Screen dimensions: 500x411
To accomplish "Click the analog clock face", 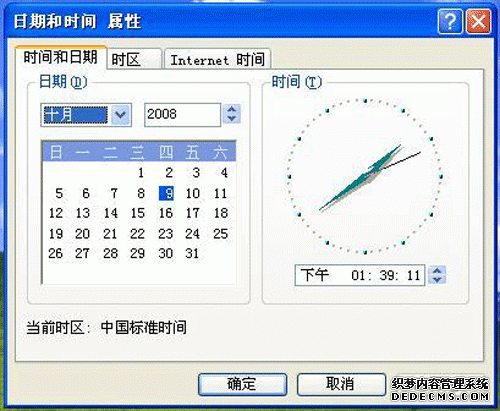I will click(365, 176).
